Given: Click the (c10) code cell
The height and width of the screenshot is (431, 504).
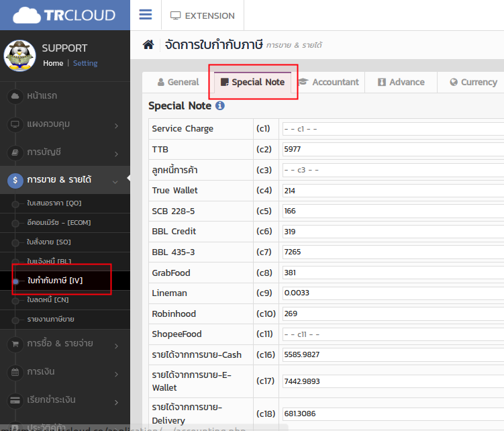Looking at the screenshot, I should pos(266,314).
